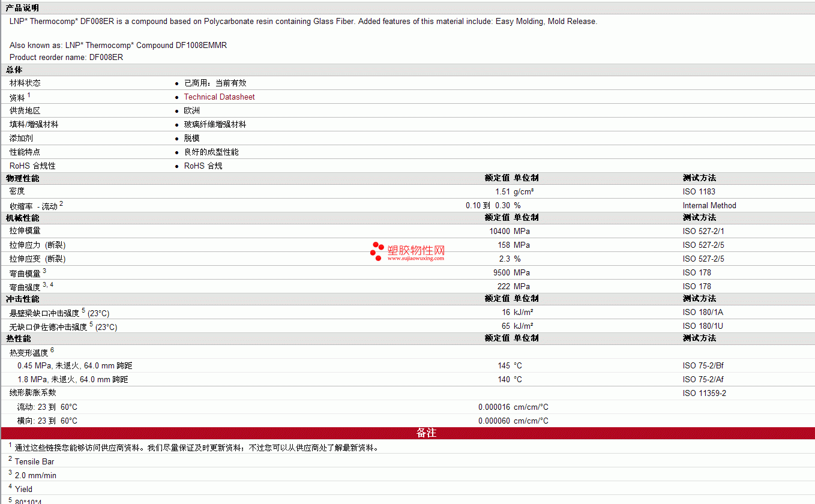Select the 材料状态 row label
Viewport: 815px width, 504px height.
pos(25,83)
